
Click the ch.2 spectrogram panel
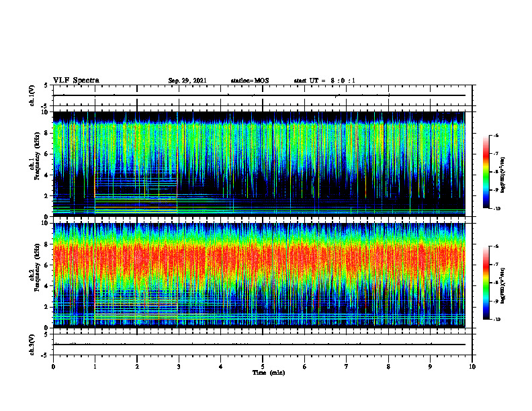(259, 275)
